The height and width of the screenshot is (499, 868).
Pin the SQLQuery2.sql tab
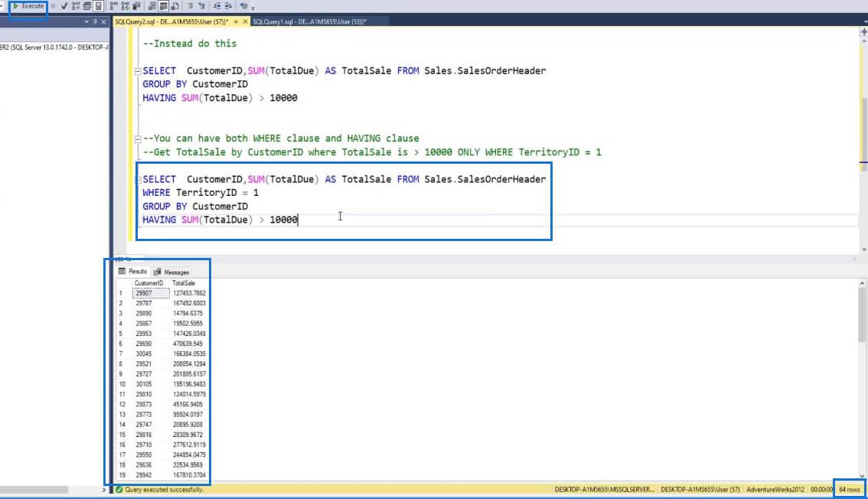(236, 21)
